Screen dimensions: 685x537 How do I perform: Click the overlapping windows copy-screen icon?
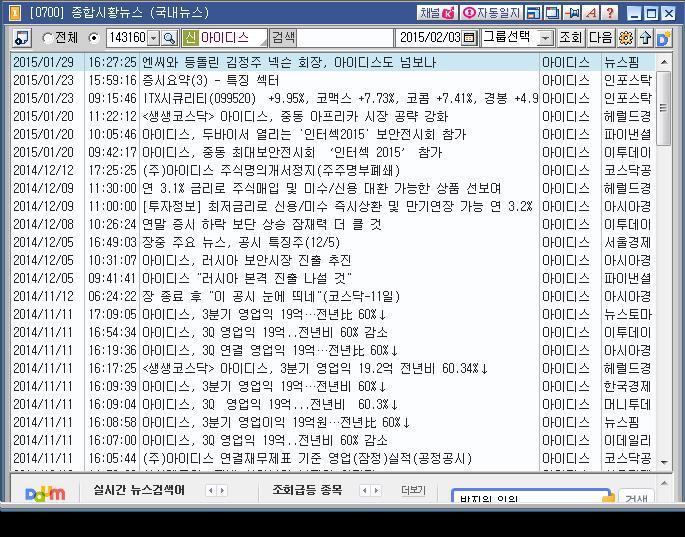(x=553, y=13)
